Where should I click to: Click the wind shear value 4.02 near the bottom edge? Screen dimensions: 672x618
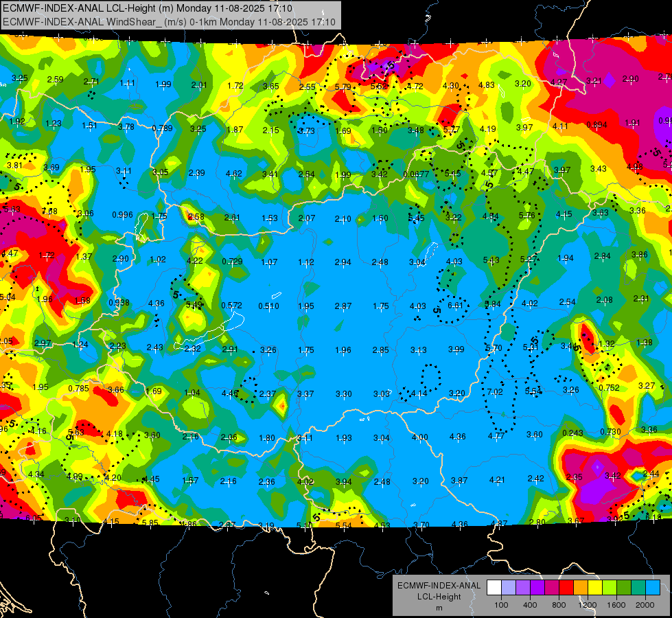[305, 481]
